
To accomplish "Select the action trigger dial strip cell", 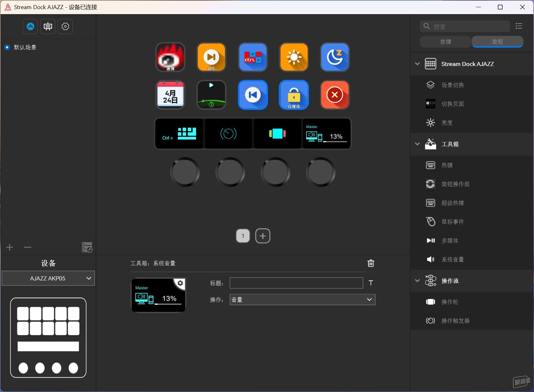I will (228, 134).
